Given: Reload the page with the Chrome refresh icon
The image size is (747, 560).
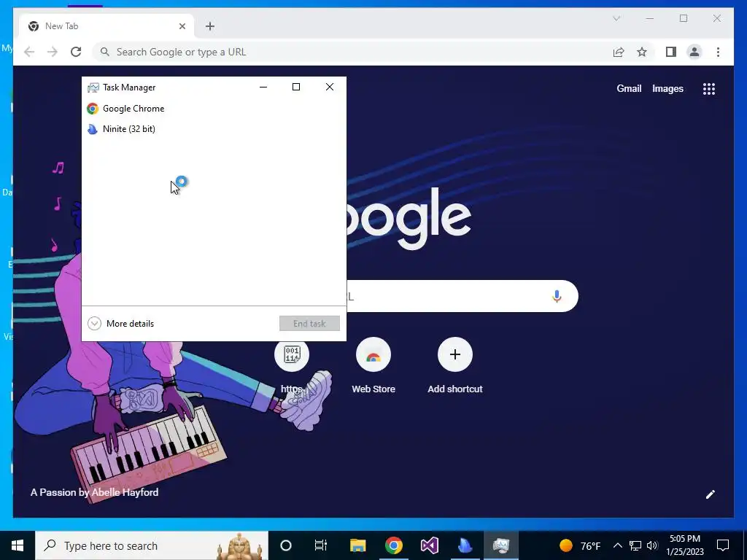Looking at the screenshot, I should pos(76,52).
